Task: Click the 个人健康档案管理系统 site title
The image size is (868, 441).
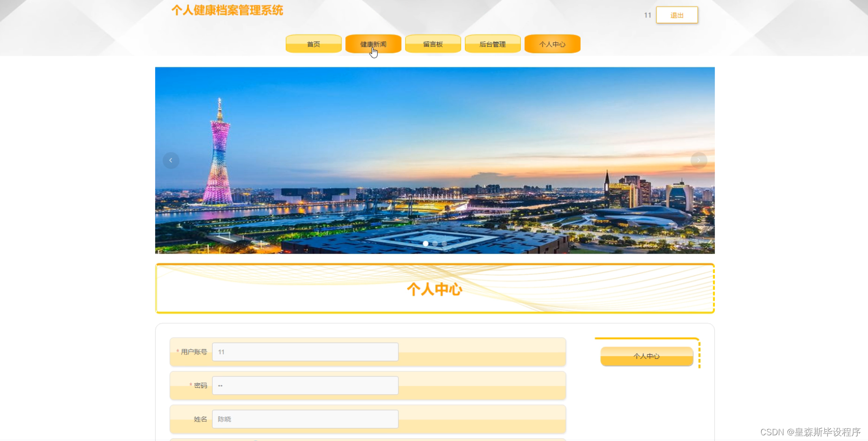Action: coord(227,10)
